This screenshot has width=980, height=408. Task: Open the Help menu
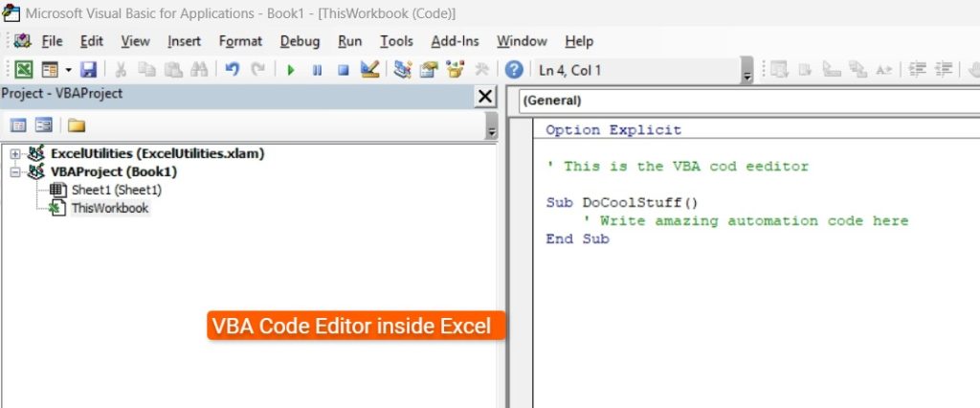point(579,41)
